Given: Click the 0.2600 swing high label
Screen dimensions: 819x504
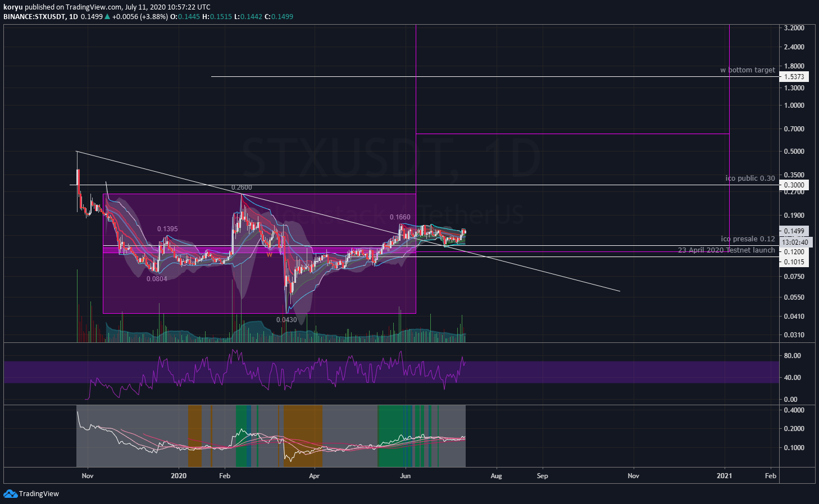Looking at the screenshot, I should [x=242, y=187].
